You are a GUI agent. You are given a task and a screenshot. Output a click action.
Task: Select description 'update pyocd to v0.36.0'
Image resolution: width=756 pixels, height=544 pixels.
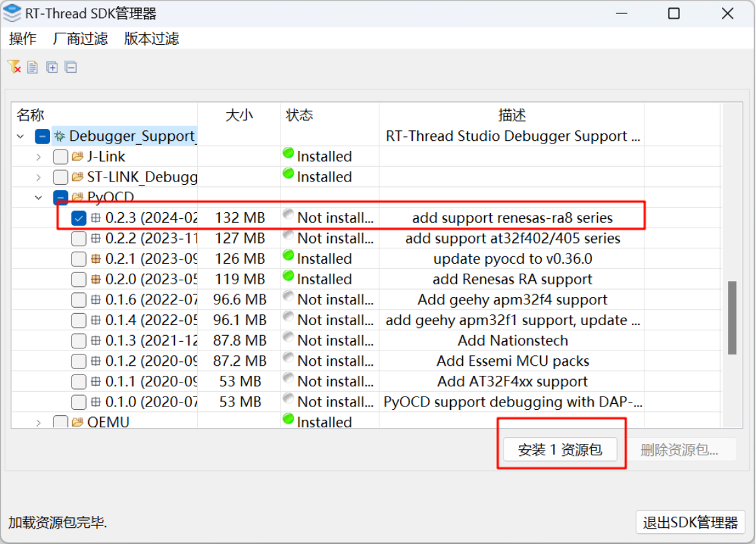(512, 259)
